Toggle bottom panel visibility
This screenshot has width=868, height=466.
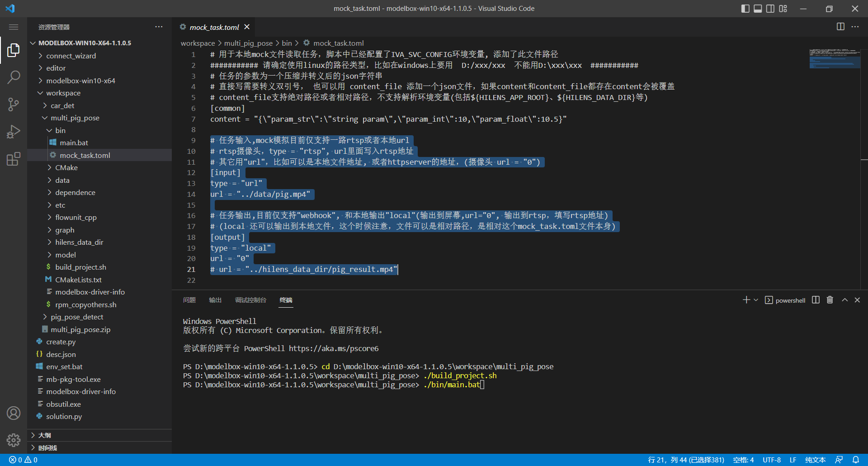[758, 9]
